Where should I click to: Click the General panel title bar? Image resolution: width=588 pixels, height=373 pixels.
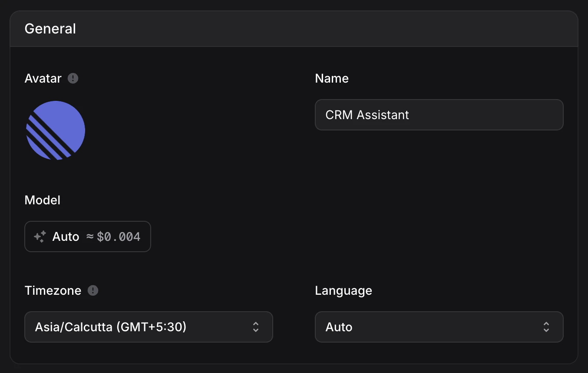294,28
